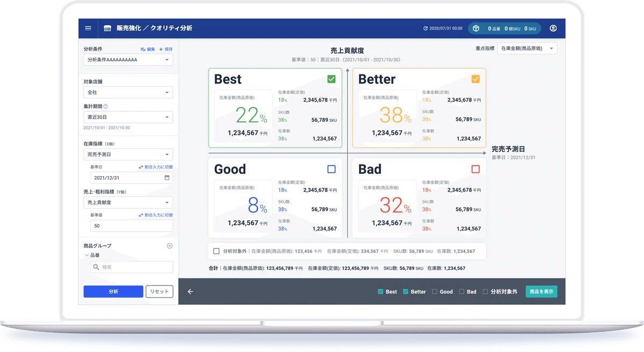Toggle the Bad checkbox in bottom bar

click(462, 292)
